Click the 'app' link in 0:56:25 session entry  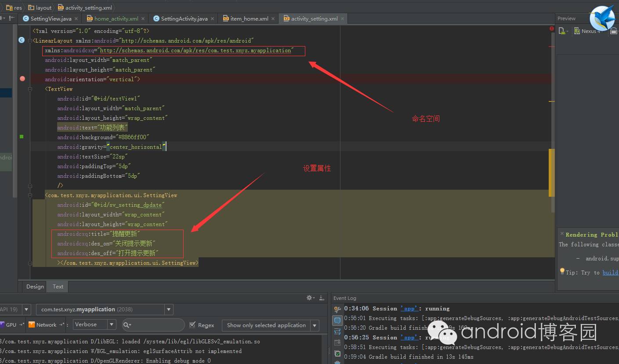click(x=409, y=338)
